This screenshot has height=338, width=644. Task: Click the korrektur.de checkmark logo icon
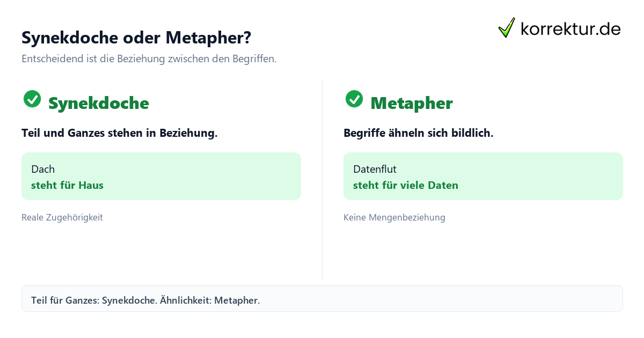click(x=507, y=28)
